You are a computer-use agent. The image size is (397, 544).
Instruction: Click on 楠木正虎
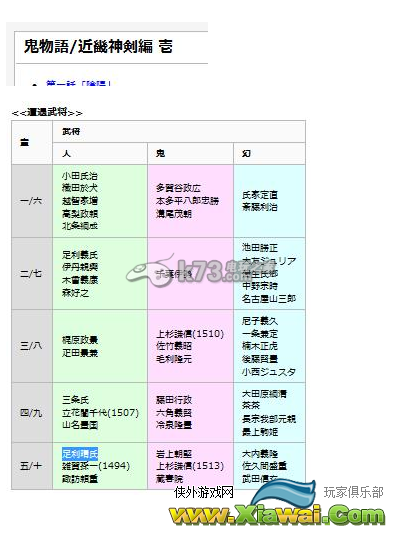tap(260, 346)
